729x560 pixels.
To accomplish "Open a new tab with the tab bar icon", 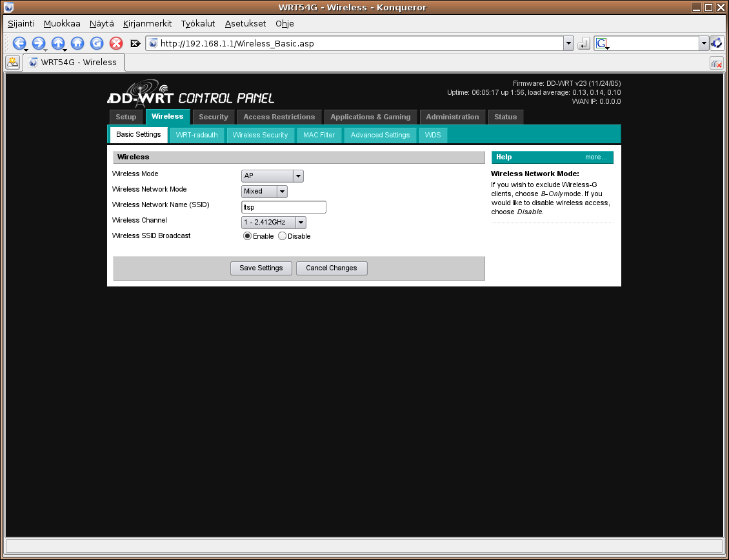I will pos(12,63).
